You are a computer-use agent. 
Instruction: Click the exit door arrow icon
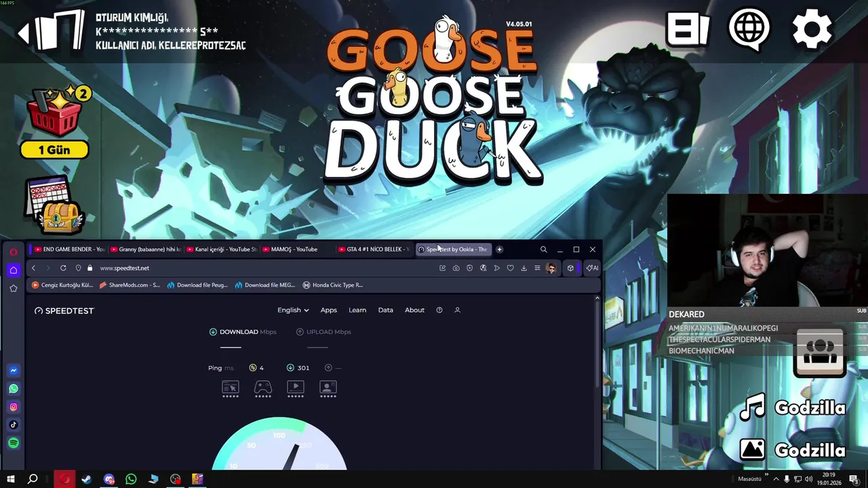tap(52, 32)
